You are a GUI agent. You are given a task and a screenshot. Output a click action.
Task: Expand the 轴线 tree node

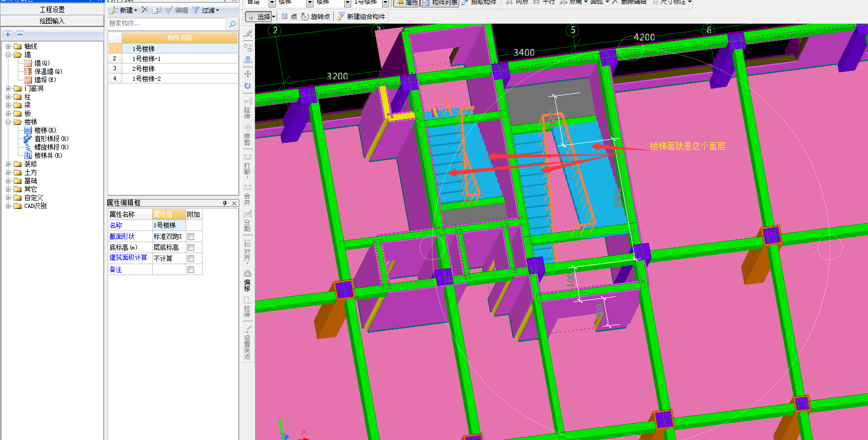click(x=8, y=46)
